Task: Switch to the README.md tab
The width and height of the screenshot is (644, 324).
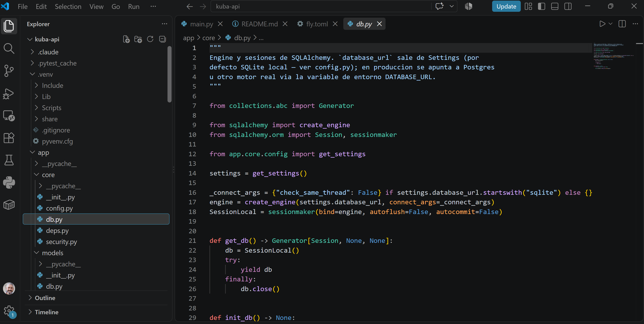Action: (259, 24)
